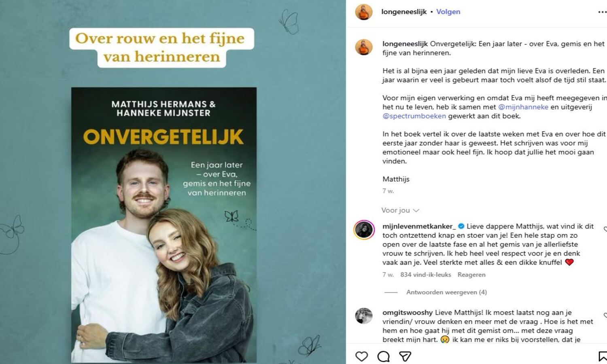Reply using Reageren under first comment
Image resolution: width=607 pixels, height=364 pixels.
click(x=471, y=275)
